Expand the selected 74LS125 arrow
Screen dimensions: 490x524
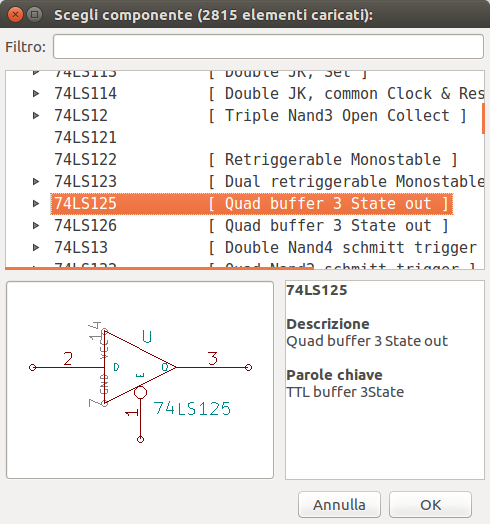pyautogui.click(x=36, y=204)
